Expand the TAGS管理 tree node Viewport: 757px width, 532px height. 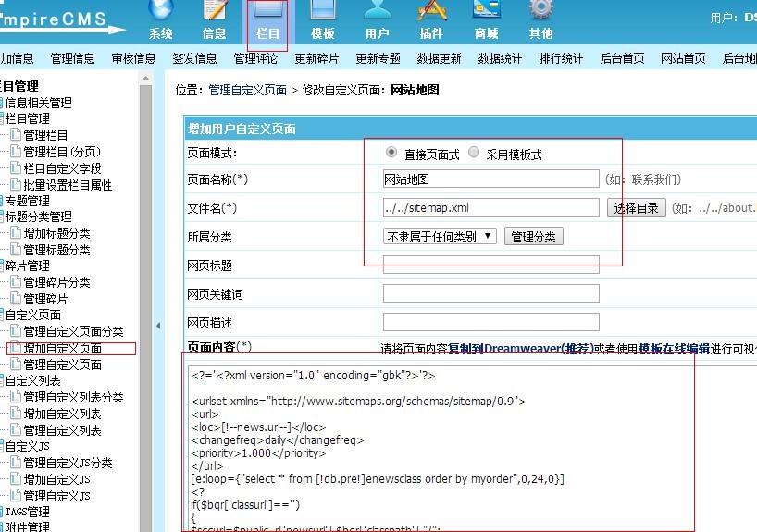pos(2,512)
